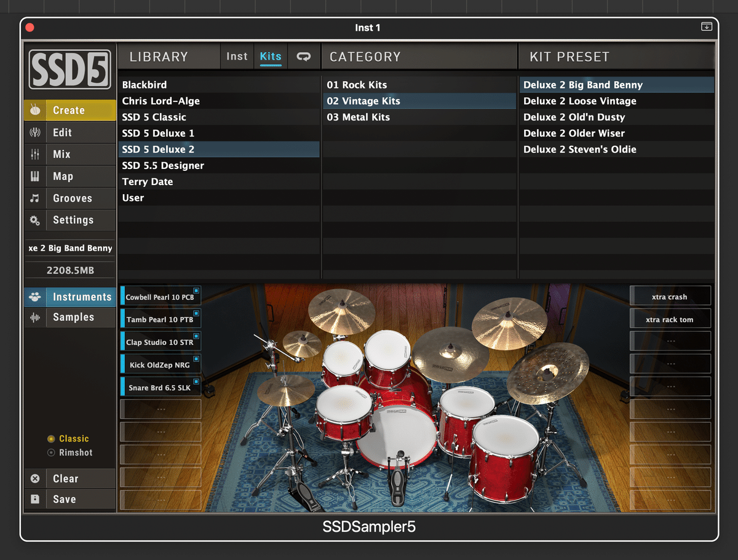738x560 pixels.
Task: Select the Blackbird library
Action: pos(219,85)
